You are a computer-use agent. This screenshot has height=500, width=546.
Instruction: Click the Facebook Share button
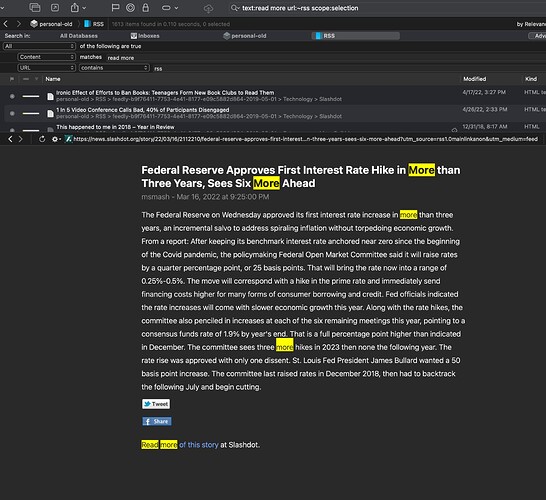157,421
